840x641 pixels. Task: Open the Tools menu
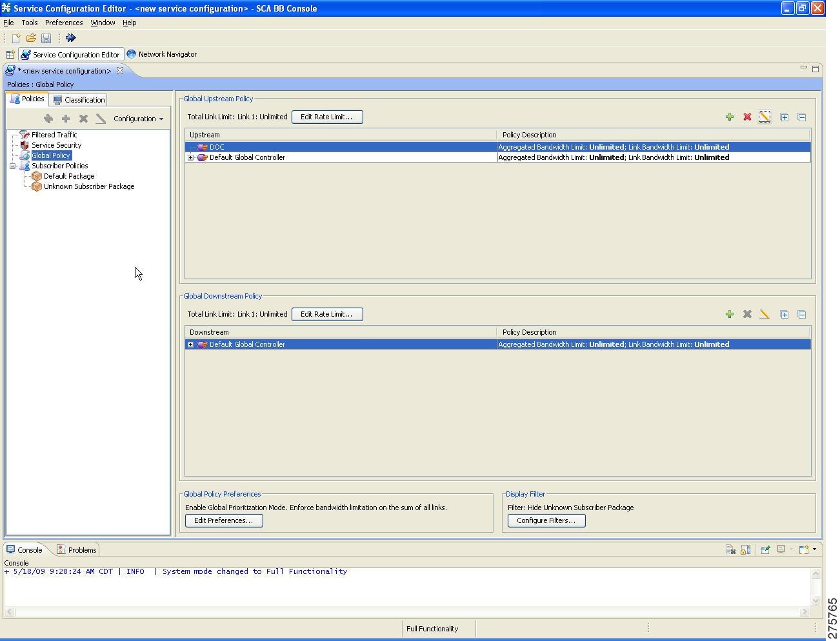pyautogui.click(x=30, y=23)
